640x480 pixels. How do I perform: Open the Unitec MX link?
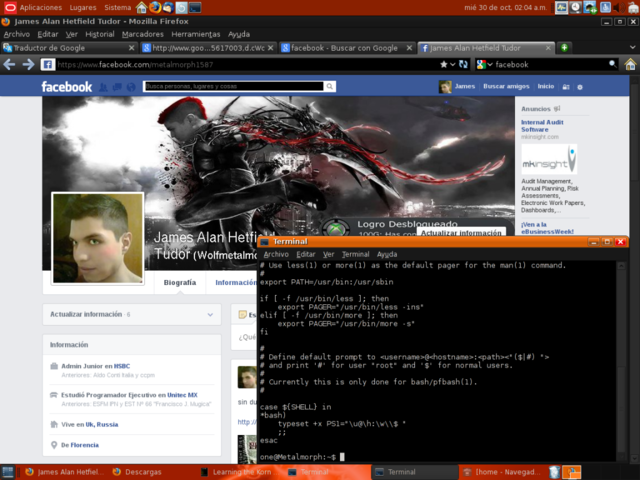182,395
